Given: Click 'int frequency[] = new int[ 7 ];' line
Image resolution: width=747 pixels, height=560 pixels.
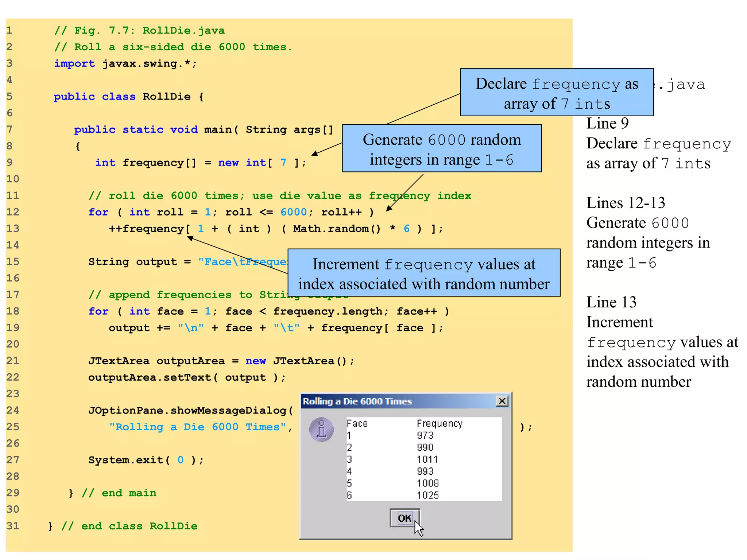Looking at the screenshot, I should [201, 163].
